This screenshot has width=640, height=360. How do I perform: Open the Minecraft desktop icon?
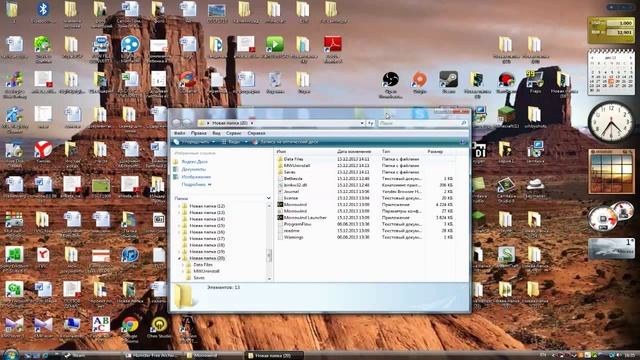(506, 118)
